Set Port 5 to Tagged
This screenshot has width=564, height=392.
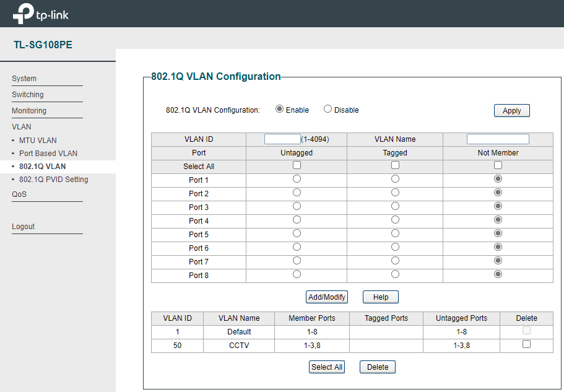click(x=396, y=233)
